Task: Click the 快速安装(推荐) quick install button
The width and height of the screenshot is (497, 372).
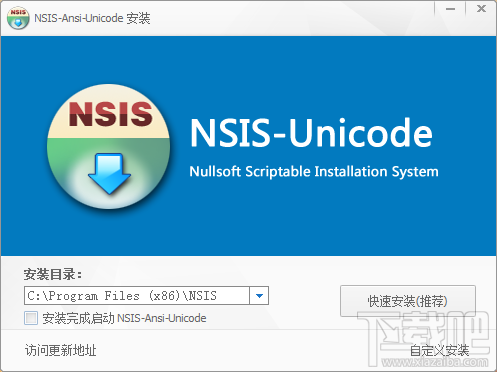Action: coord(408,301)
